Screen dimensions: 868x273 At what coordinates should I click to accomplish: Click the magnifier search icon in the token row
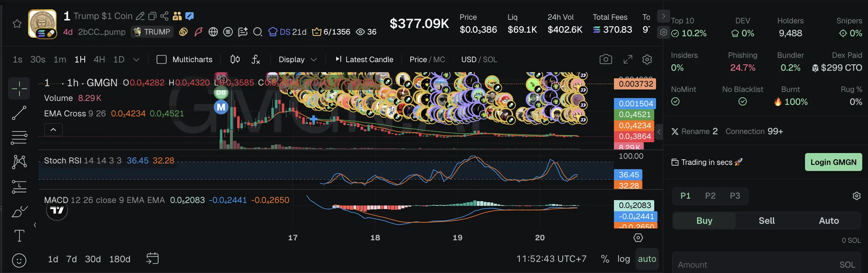point(258,32)
